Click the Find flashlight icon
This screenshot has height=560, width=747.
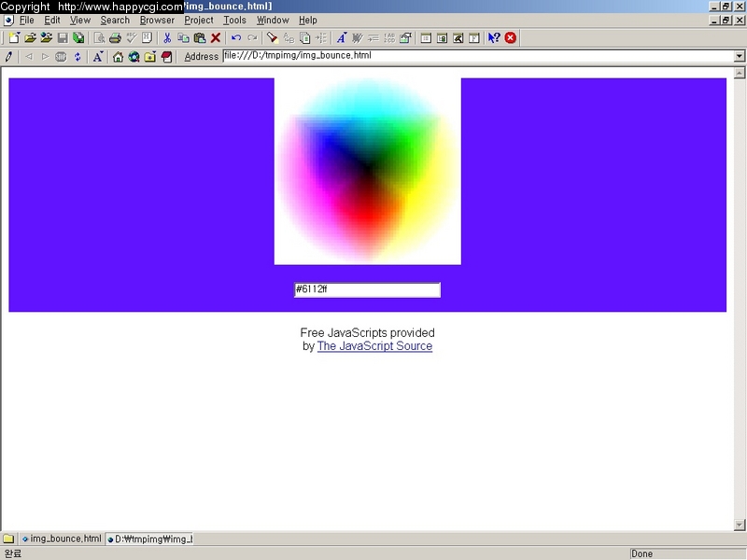click(272, 37)
